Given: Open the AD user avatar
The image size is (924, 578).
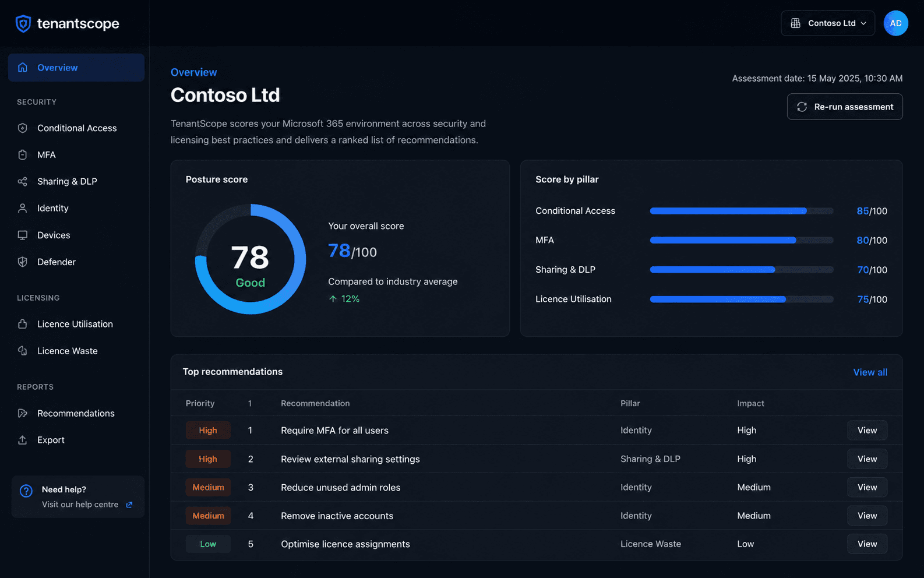Looking at the screenshot, I should tap(896, 23).
